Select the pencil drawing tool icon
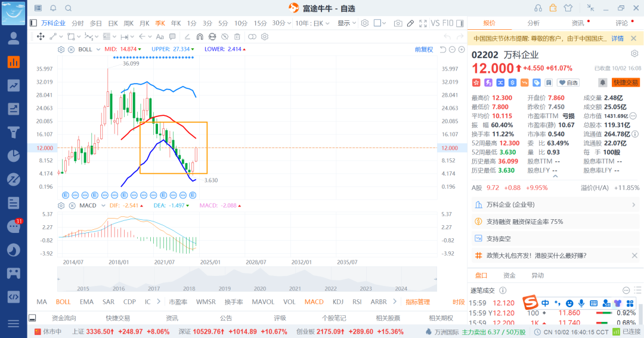Image resolution: width=644 pixels, height=338 pixels. pos(410,23)
